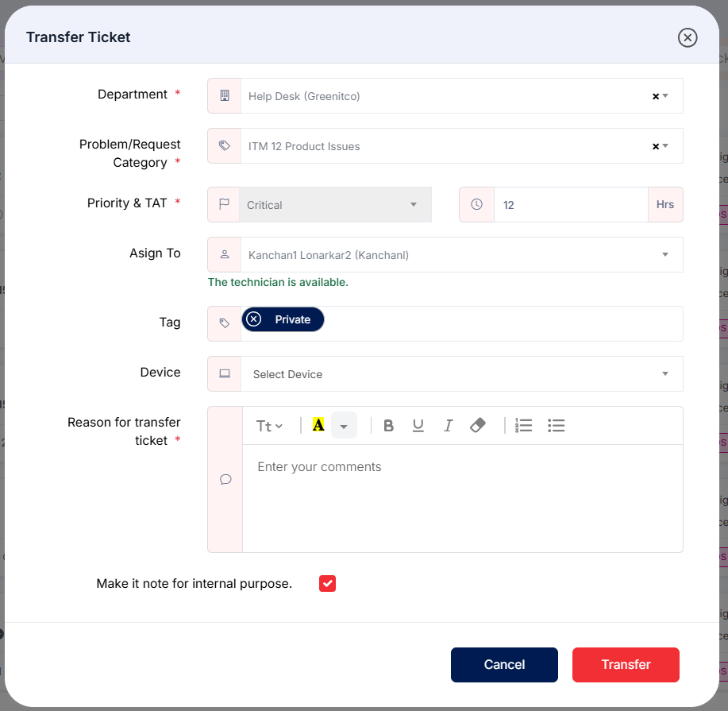Click the Kanchan1 Lonarkar2 (Kanchanl) value
The height and width of the screenshot is (711, 728).
[x=328, y=255]
